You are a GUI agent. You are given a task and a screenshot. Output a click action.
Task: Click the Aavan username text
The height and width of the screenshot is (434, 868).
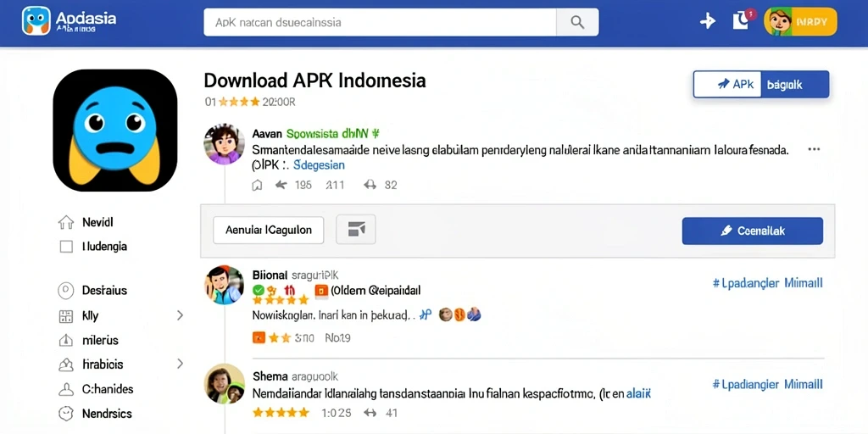point(267,134)
